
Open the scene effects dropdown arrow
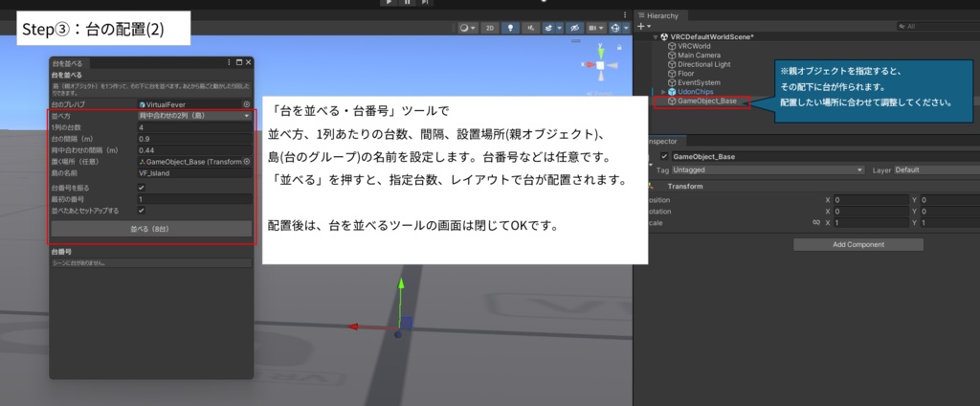click(559, 28)
